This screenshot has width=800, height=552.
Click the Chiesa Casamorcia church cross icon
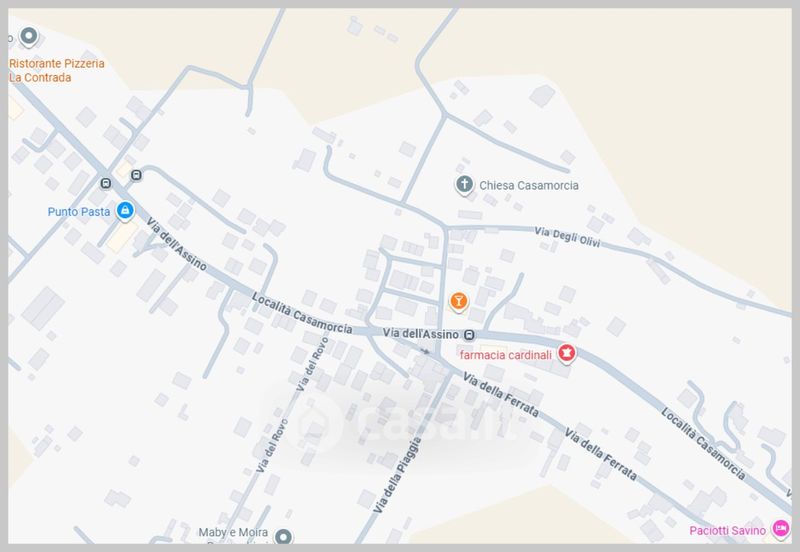tap(464, 185)
